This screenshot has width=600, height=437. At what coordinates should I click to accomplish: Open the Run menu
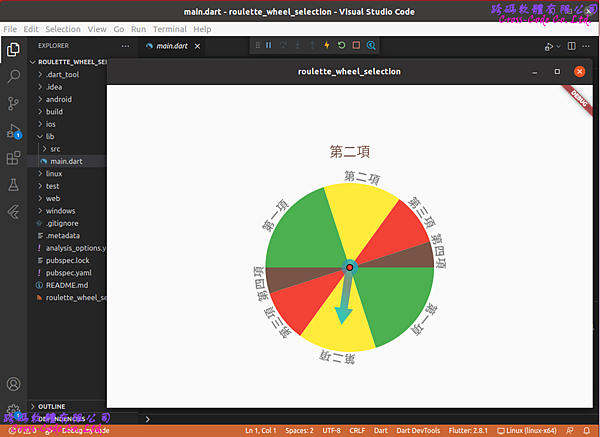[x=138, y=29]
